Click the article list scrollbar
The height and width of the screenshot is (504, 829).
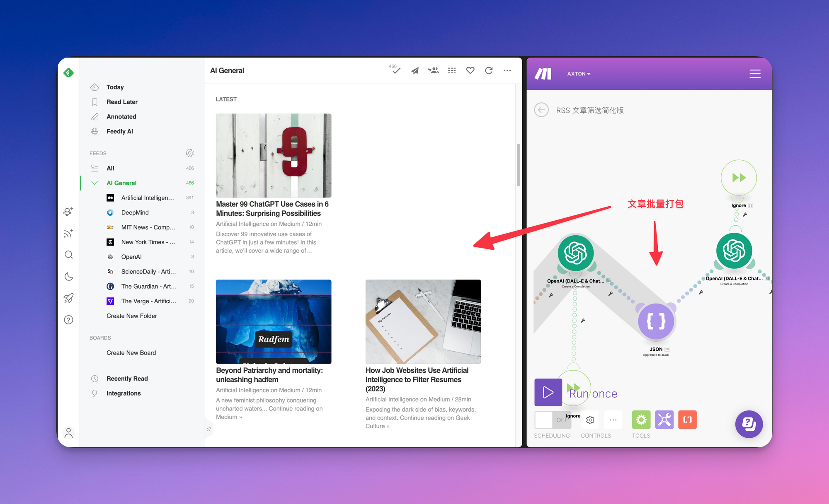(518, 165)
